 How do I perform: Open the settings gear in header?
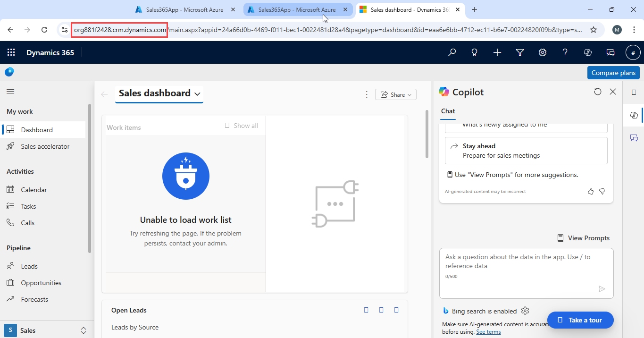pyautogui.click(x=543, y=52)
